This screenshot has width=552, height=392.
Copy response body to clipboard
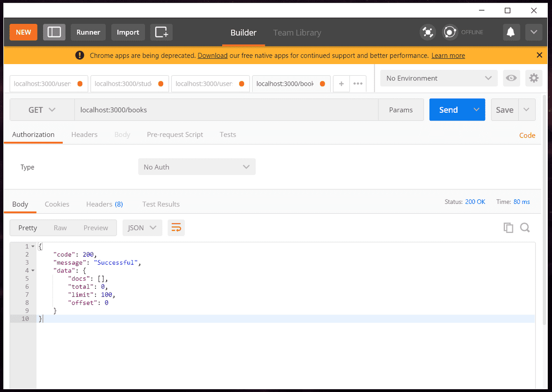508,228
